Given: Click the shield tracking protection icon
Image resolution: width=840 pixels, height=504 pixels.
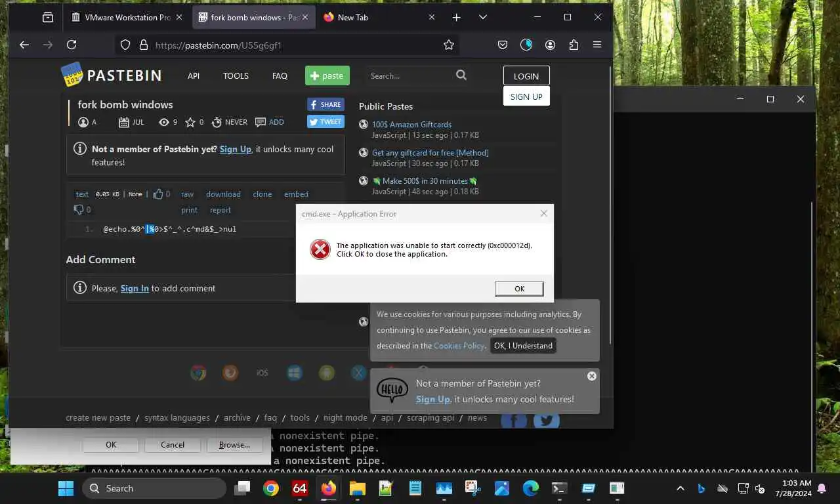Looking at the screenshot, I should click(125, 45).
